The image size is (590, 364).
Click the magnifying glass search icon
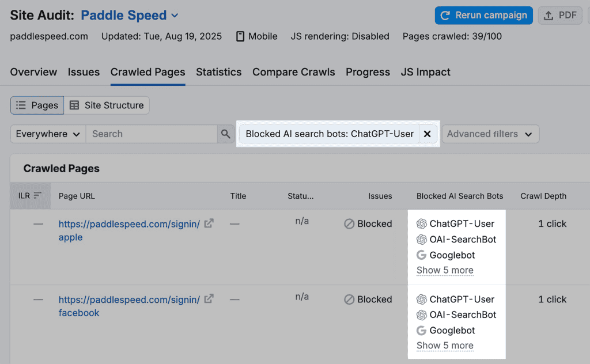(225, 134)
